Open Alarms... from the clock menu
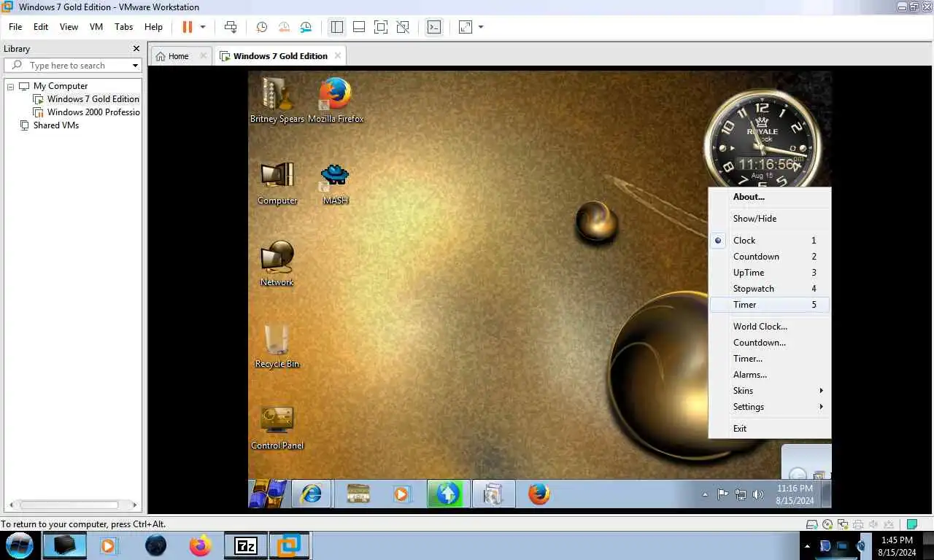The height and width of the screenshot is (560, 934). tap(770, 375)
